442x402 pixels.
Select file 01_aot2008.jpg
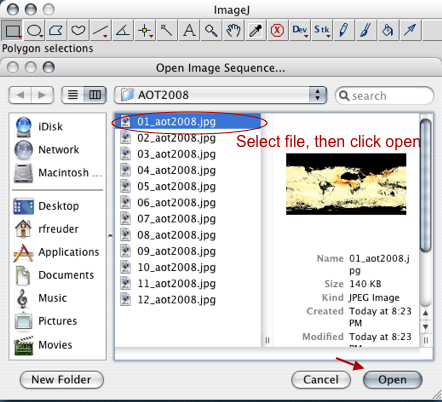click(x=188, y=122)
